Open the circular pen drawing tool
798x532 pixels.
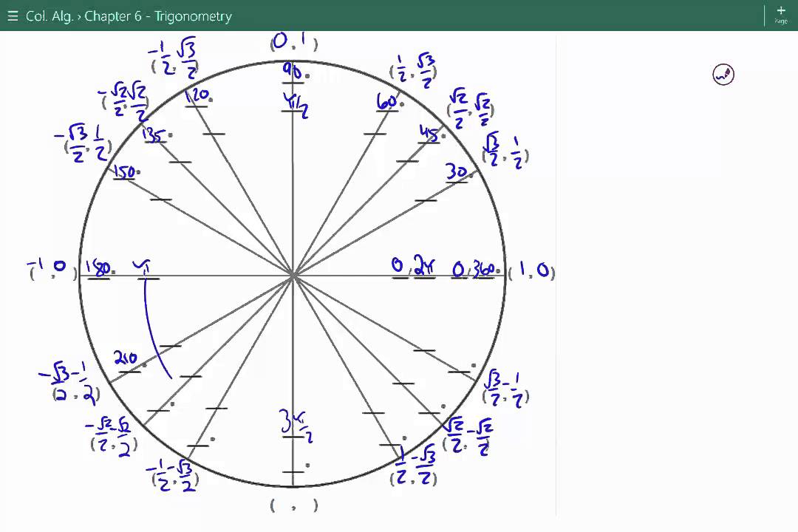pos(723,75)
